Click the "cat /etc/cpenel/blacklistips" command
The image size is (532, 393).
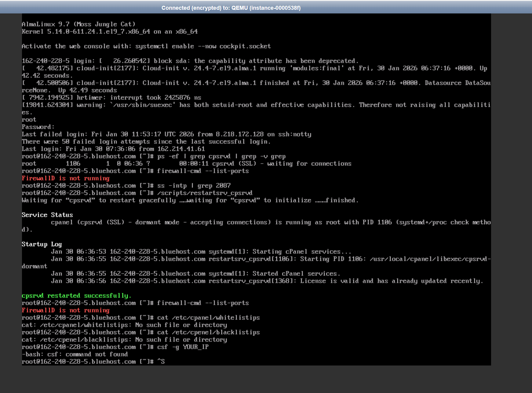pos(209,332)
